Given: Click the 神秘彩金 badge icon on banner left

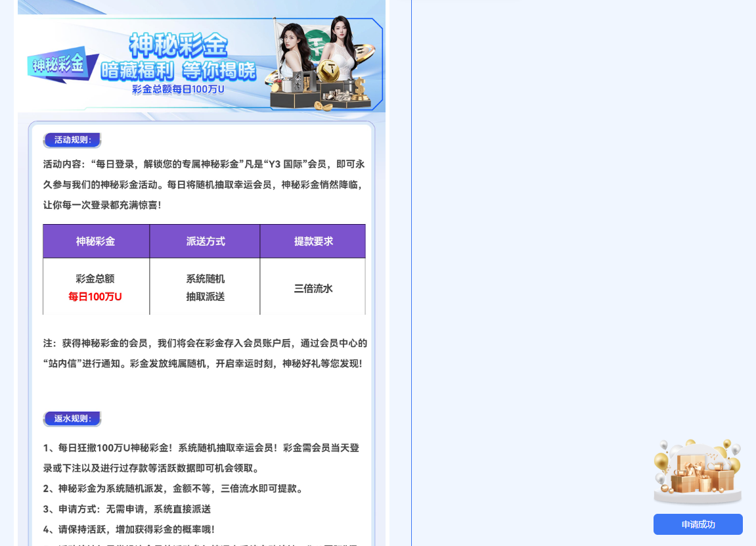Looking at the screenshot, I should pyautogui.click(x=59, y=62).
